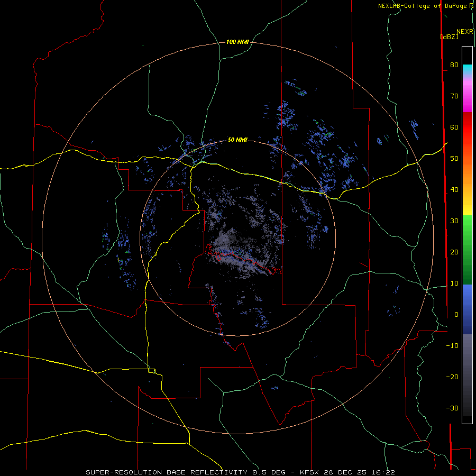The height and width of the screenshot is (476, 476).
Task: Click the reflectivity color scale bar
Action: coord(467,235)
